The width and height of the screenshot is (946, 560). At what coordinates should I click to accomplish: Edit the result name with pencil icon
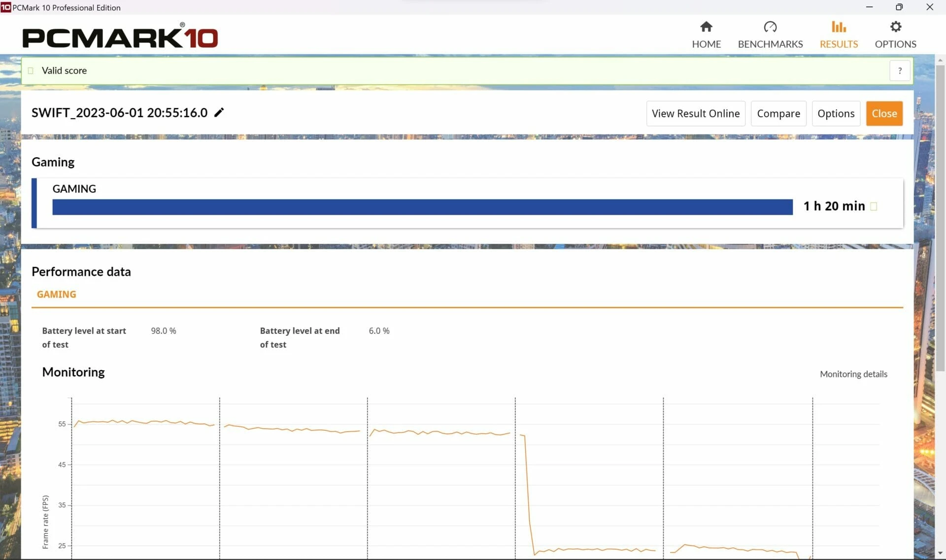(x=219, y=112)
